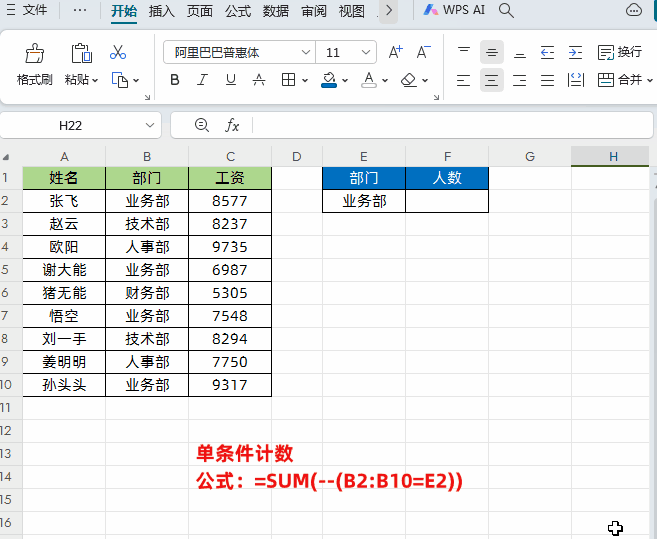Viewport: 657px width, 539px height.
Task: Open the font size dropdown showing 11
Action: coord(366,52)
